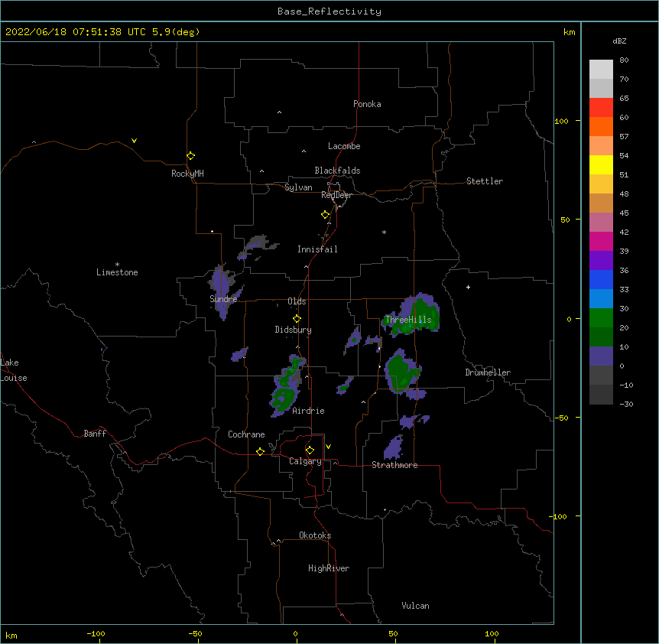The height and width of the screenshot is (644, 659).
Task: Click the 0 tick on the y-axis
Action: [x=569, y=319]
